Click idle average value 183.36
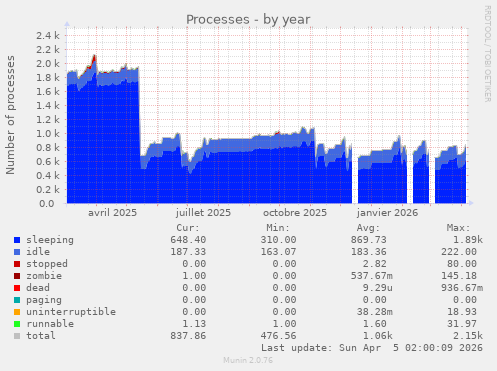Image resolution: width=497 pixels, height=371 pixels. 368,252
